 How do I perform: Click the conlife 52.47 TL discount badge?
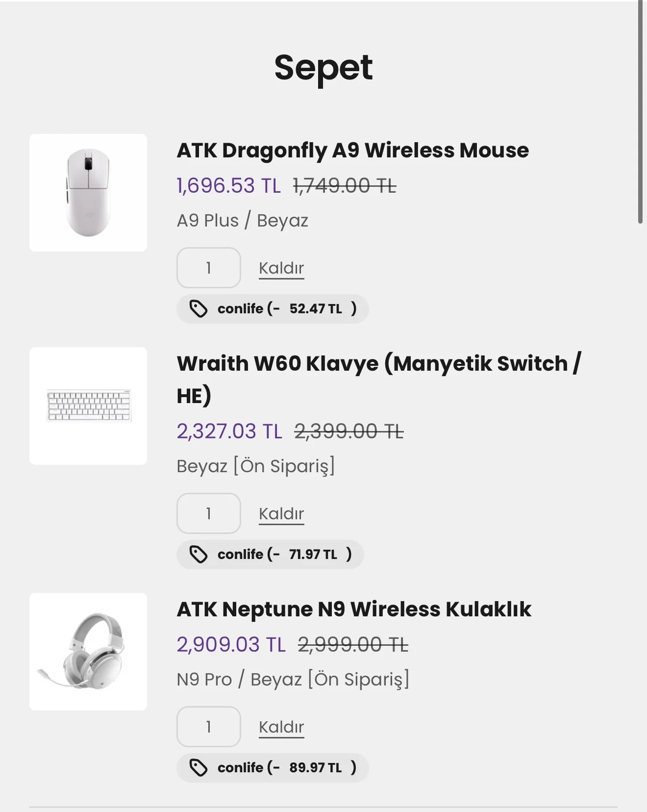[287, 309]
